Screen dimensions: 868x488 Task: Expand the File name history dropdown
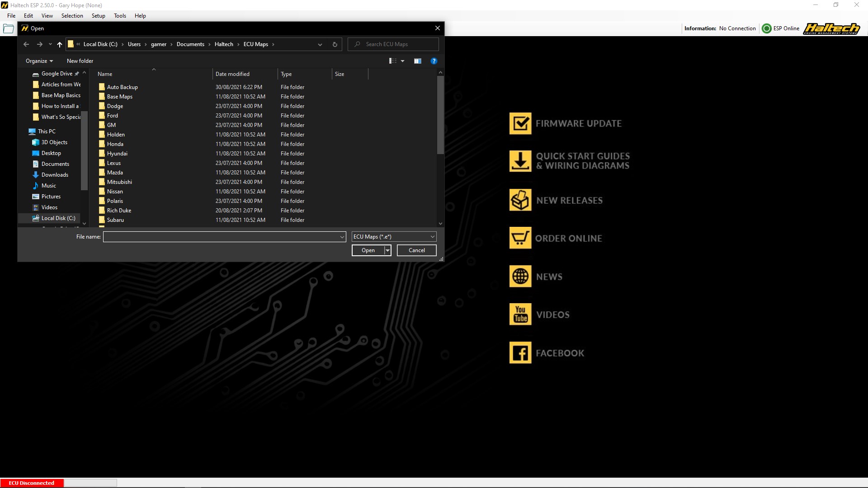(342, 237)
